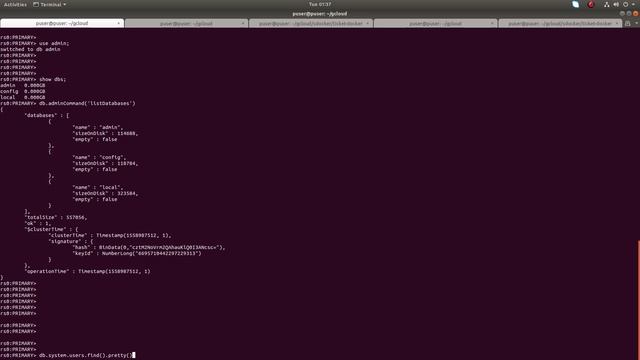Click the "totalSize" line
Viewport: 640px width, 360px height.
[56, 217]
